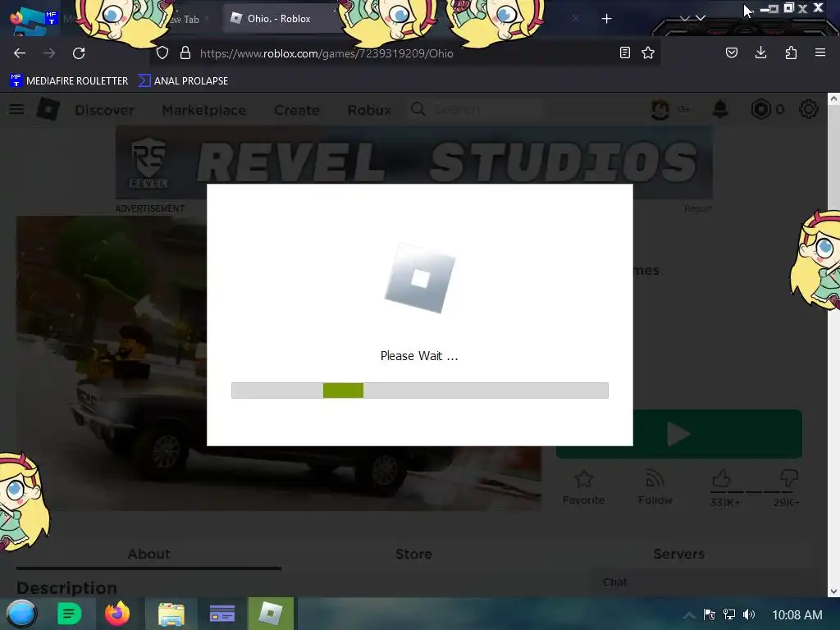The height and width of the screenshot is (630, 840).
Task: Open the green notes taskbar app
Action: point(69,614)
